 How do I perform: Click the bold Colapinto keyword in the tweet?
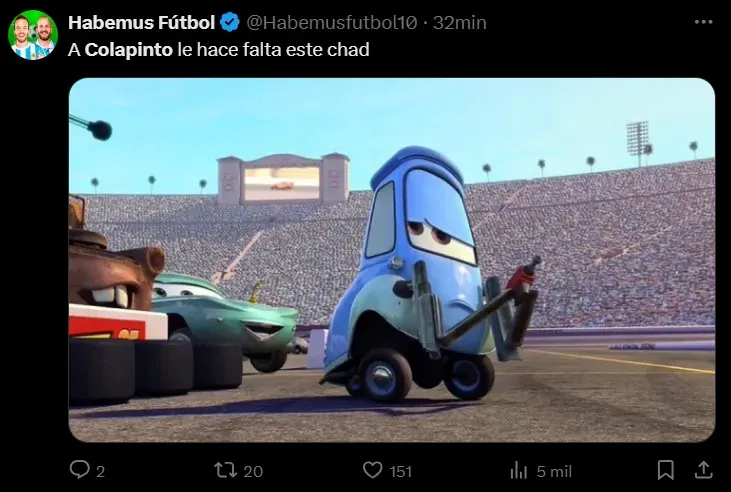(129, 49)
